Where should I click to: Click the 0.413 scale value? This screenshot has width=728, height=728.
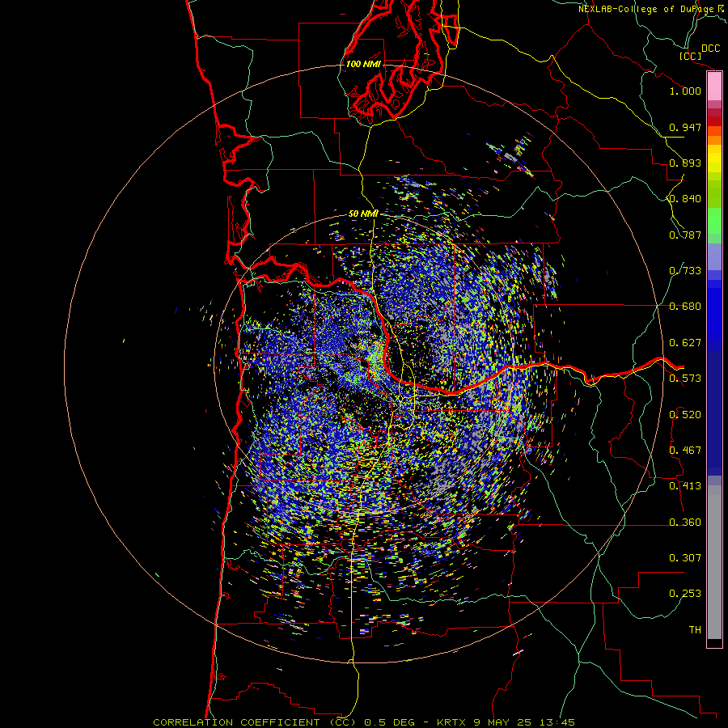[685, 486]
